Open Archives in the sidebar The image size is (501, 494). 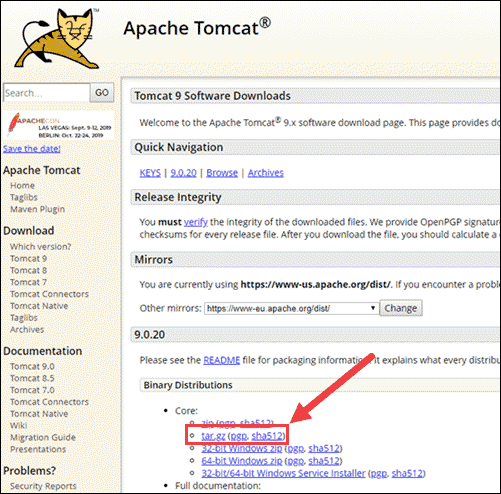27,329
